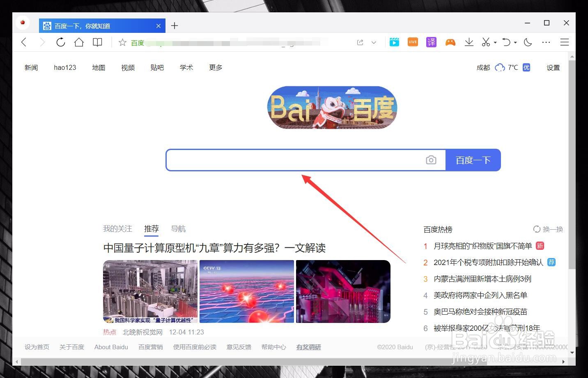Open hot item 内蒙古满洲里新增本土病例3例
Image resolution: width=588 pixels, height=378 pixels.
tap(482, 279)
